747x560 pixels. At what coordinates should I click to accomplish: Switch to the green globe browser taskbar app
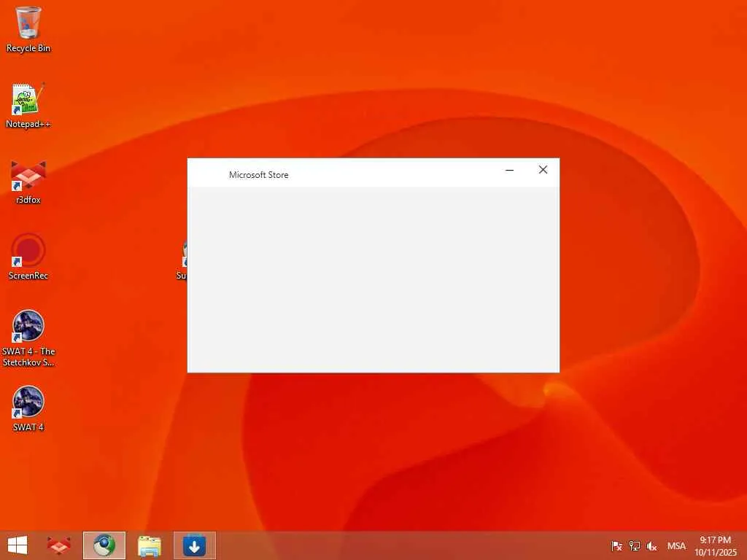tap(104, 545)
